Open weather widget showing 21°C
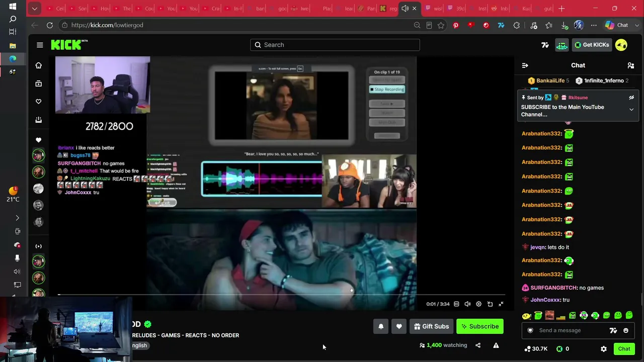The image size is (644, 362). (x=13, y=194)
